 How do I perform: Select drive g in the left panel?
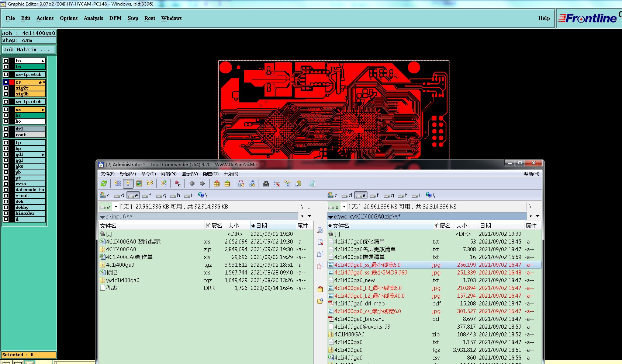coord(161,195)
